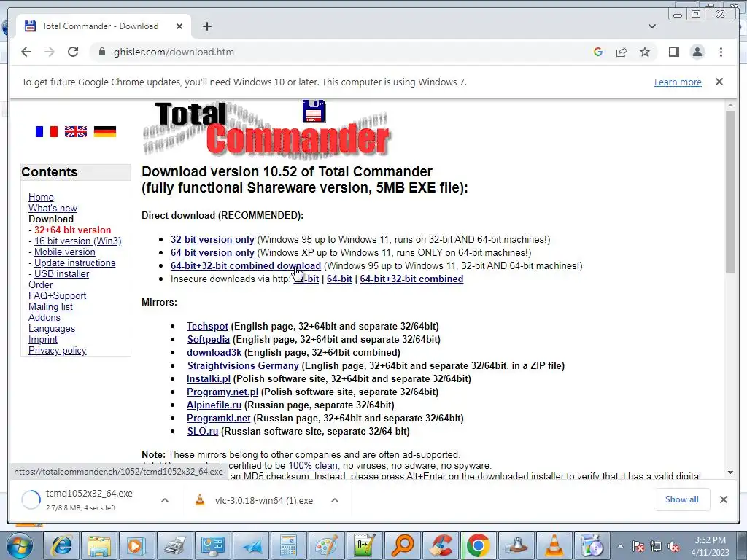Image resolution: width=747 pixels, height=560 pixels.
Task: Open a new tab with plus button
Action: pos(206,26)
